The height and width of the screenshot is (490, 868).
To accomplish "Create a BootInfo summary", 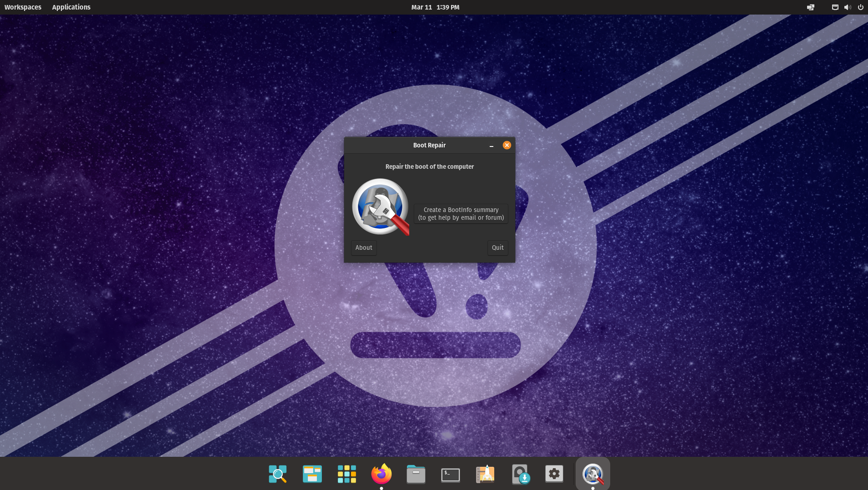I will click(x=461, y=214).
